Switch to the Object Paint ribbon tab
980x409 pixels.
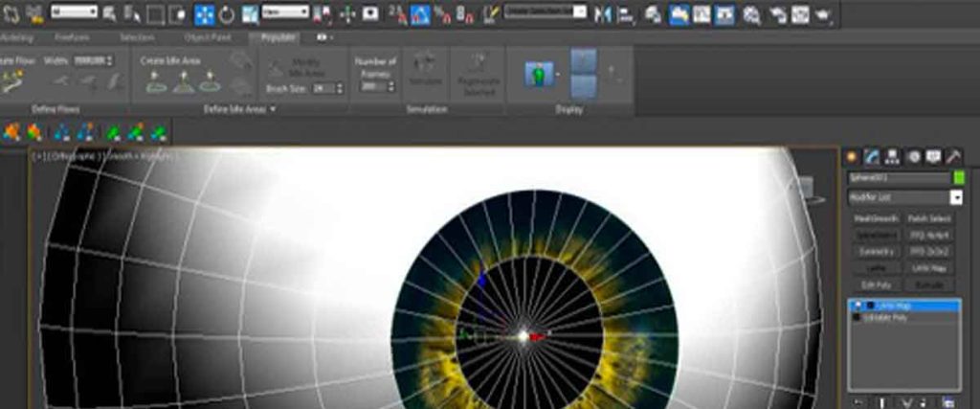click(208, 37)
